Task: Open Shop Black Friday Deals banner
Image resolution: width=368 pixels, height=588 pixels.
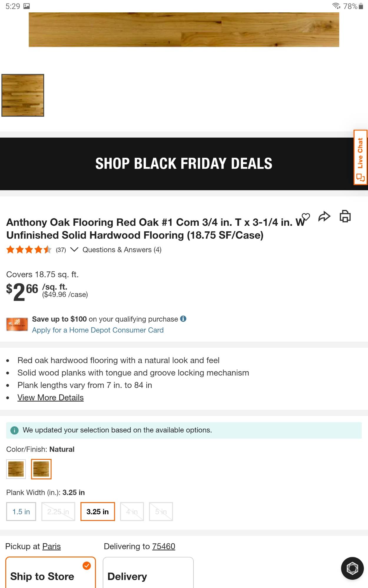Action: coord(184,164)
